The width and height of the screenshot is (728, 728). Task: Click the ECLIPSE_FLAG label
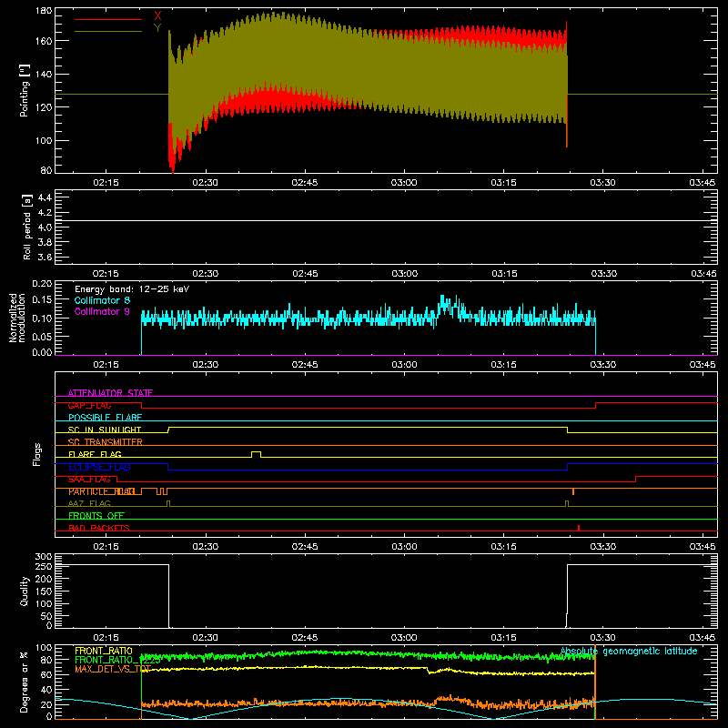tap(99, 467)
